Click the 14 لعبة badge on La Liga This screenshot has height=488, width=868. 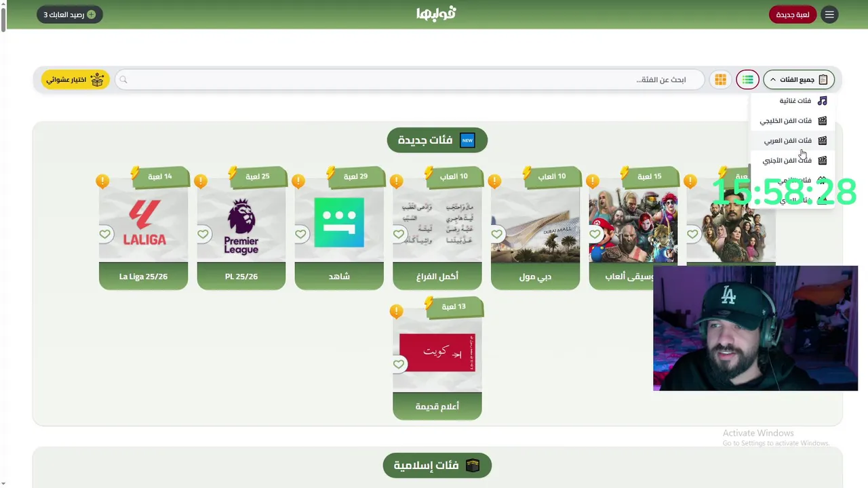pos(159,176)
